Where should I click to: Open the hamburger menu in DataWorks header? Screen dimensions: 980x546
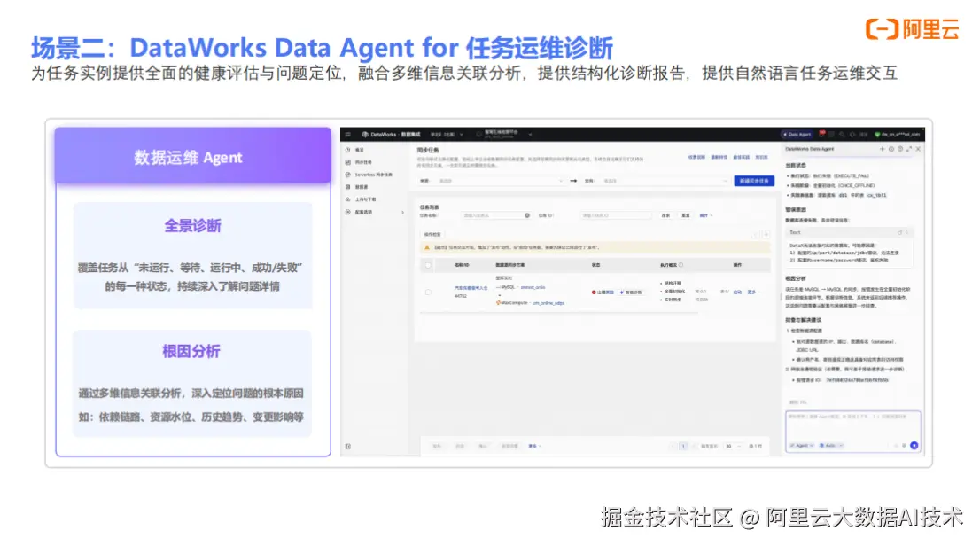348,135
